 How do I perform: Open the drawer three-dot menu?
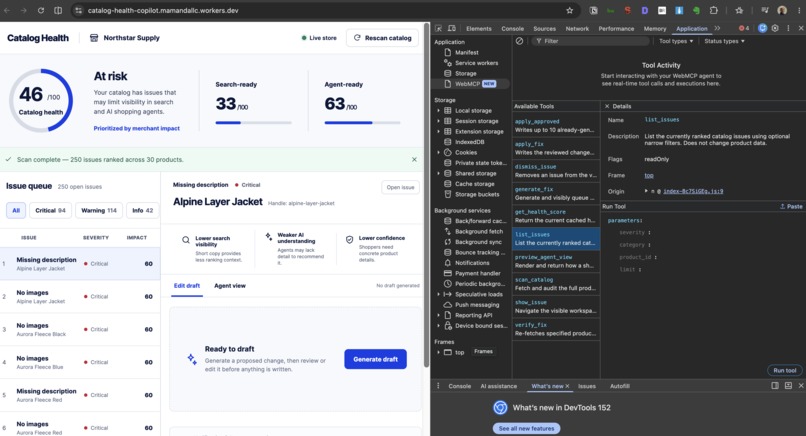(x=438, y=386)
